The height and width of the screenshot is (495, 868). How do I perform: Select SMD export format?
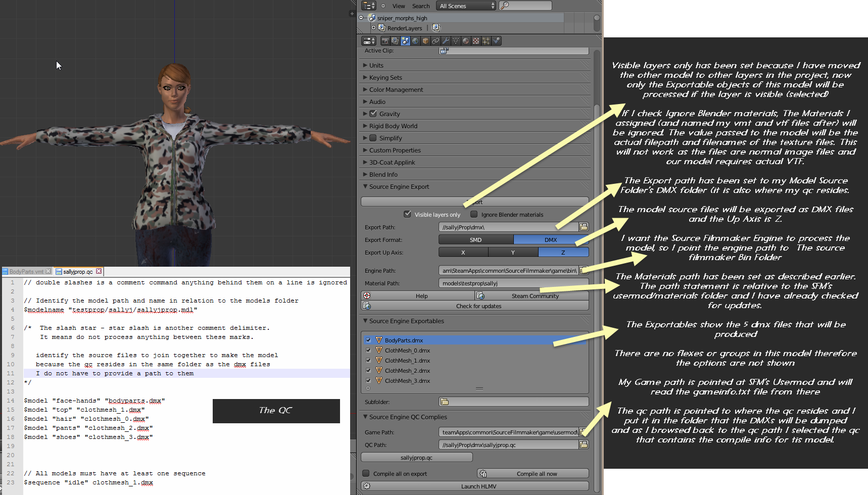476,240
